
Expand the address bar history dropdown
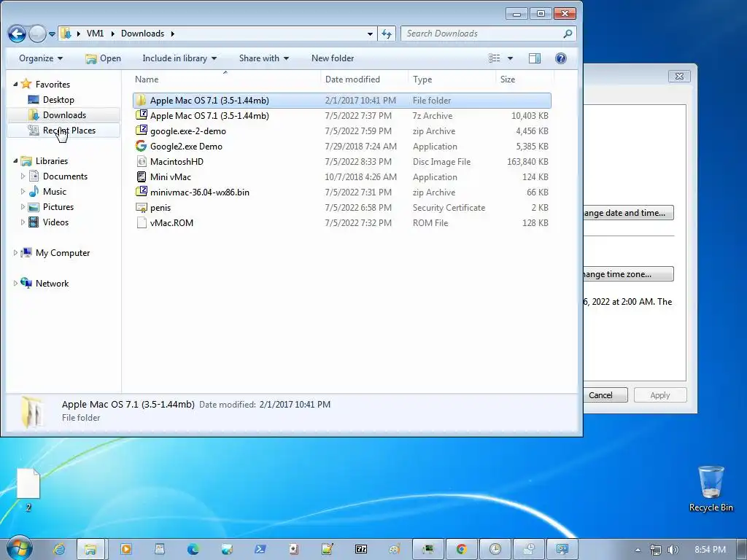[x=370, y=34]
